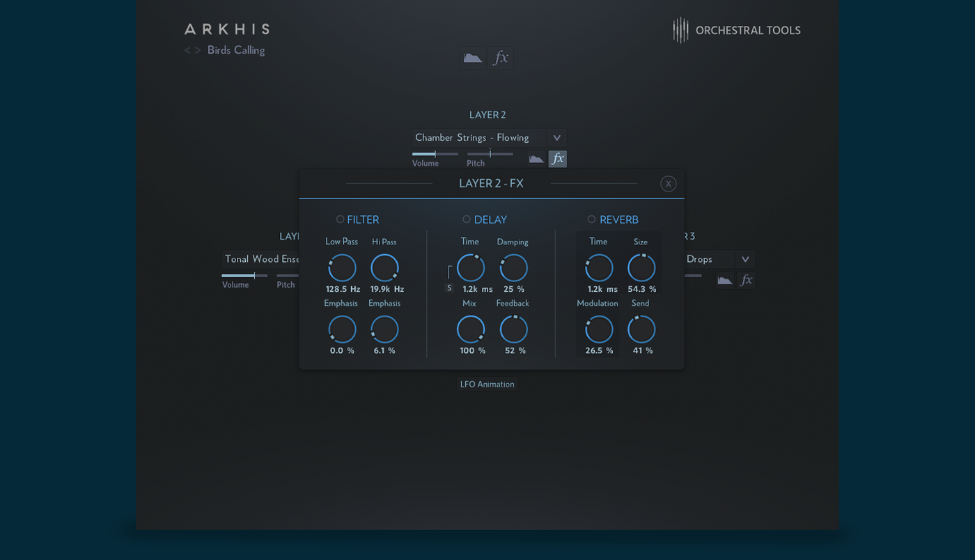This screenshot has width=975, height=560.
Task: Open the master fx icon at top center
Action: (501, 58)
